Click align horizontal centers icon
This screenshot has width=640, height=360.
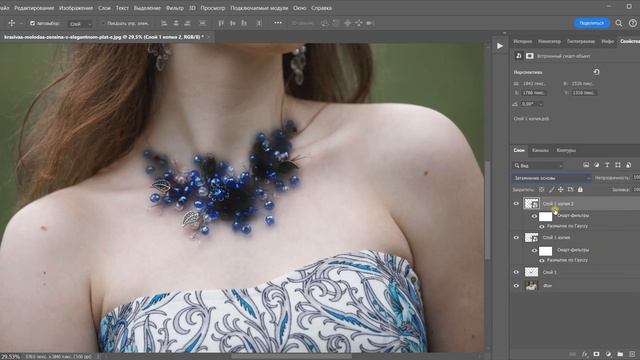coord(176,23)
